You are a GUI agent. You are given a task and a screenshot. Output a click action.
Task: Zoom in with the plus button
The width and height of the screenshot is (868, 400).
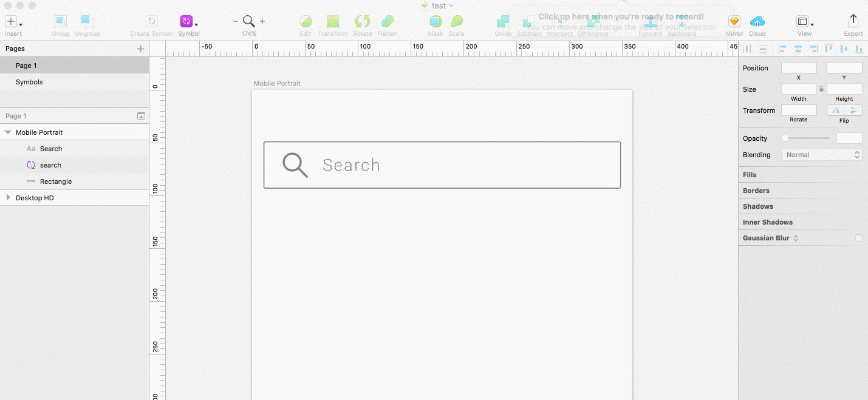(x=262, y=21)
